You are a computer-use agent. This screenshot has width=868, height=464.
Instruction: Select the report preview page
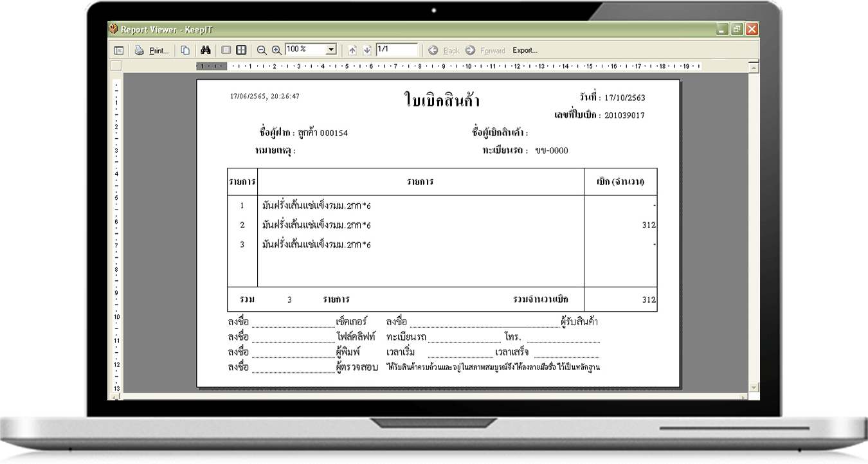pyautogui.click(x=437, y=231)
